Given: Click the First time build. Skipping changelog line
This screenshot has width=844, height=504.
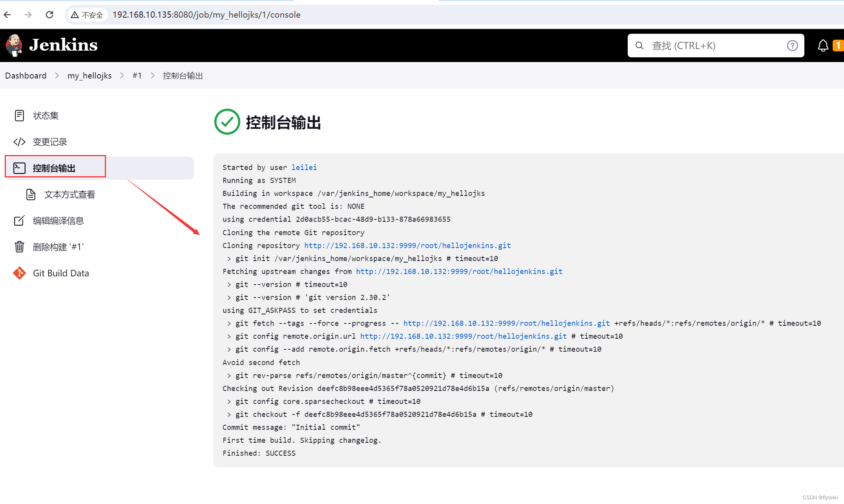Looking at the screenshot, I should tap(302, 440).
